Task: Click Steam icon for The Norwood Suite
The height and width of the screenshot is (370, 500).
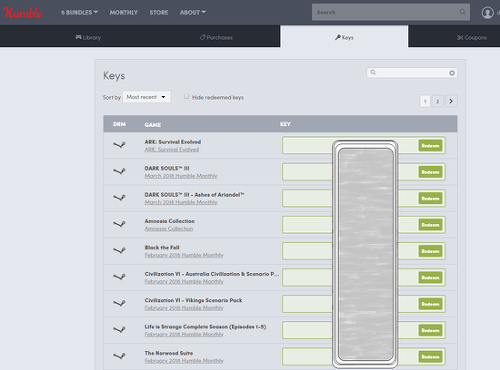Action: click(119, 356)
